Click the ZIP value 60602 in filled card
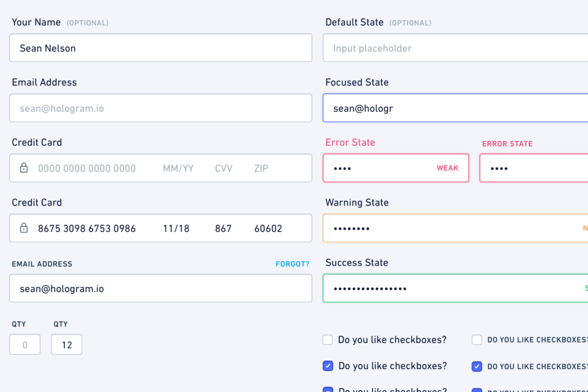This screenshot has width=588, height=392. pos(268,228)
